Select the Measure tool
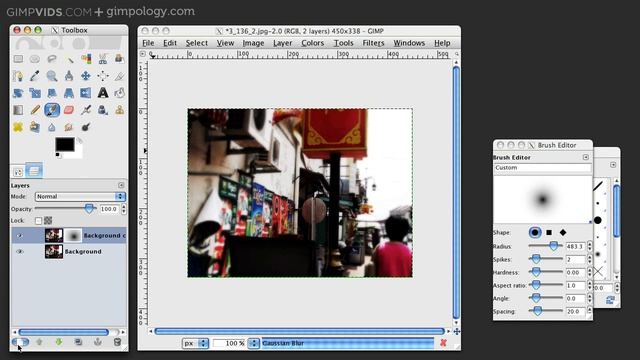 (69, 76)
